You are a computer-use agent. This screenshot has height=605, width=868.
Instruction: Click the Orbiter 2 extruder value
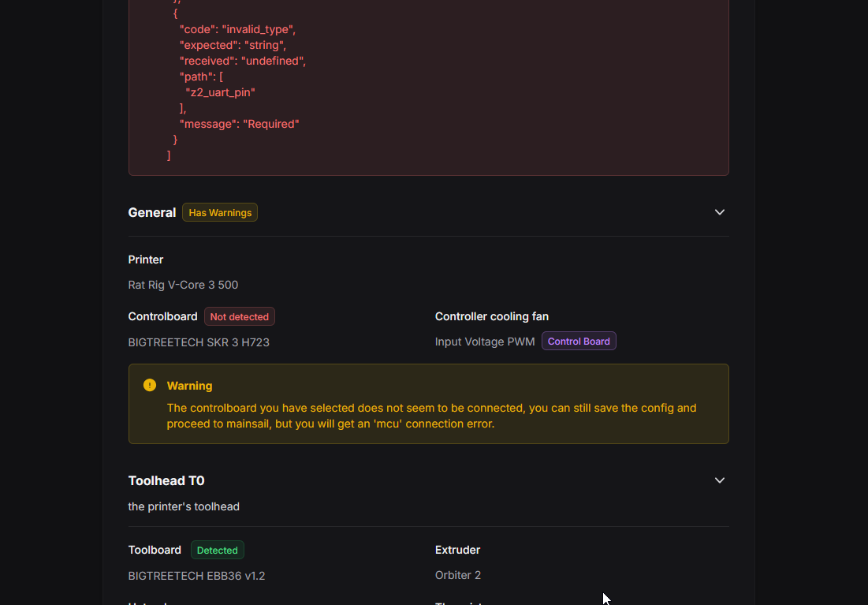point(458,575)
